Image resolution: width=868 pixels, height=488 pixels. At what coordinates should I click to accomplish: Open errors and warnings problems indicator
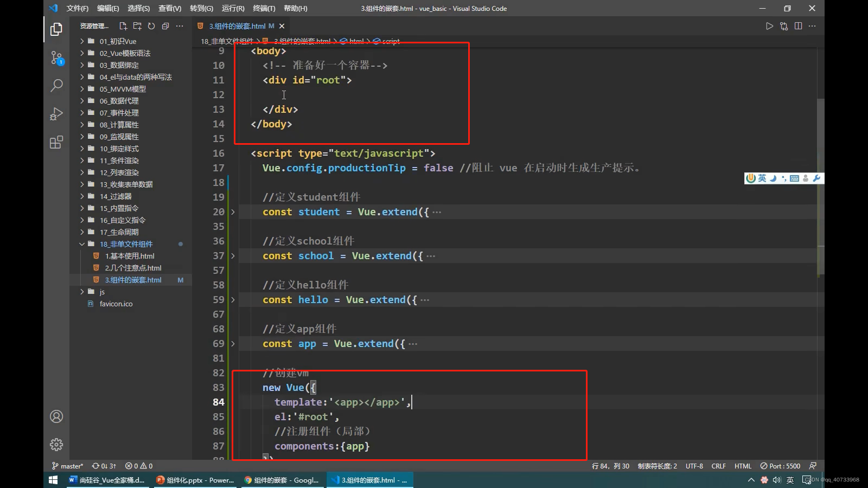point(139,466)
